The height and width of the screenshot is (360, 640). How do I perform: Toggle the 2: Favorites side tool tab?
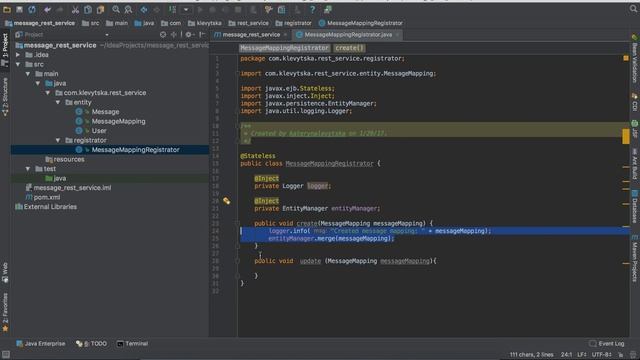coord(5,312)
